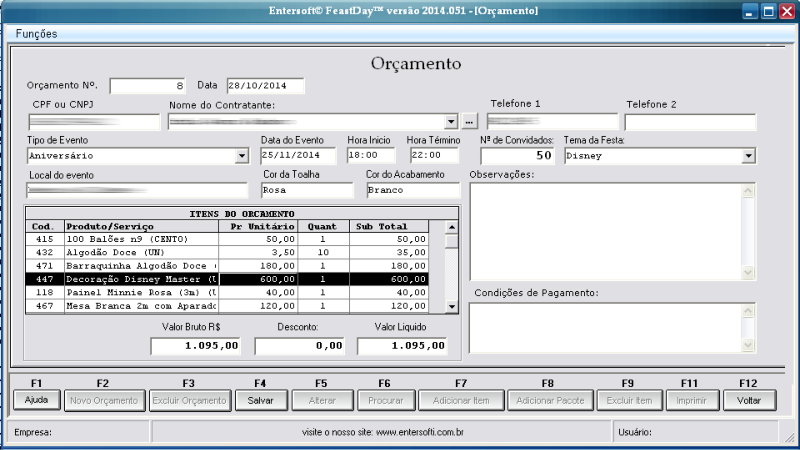Click the Data field showing 28/10/2014
800x450 pixels.
[x=265, y=86]
